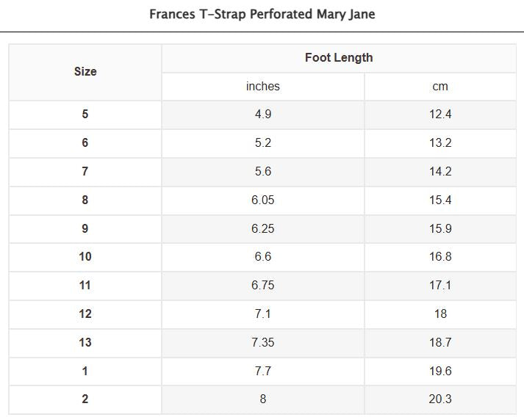Select the 6.05 inches cell

pos(263,200)
